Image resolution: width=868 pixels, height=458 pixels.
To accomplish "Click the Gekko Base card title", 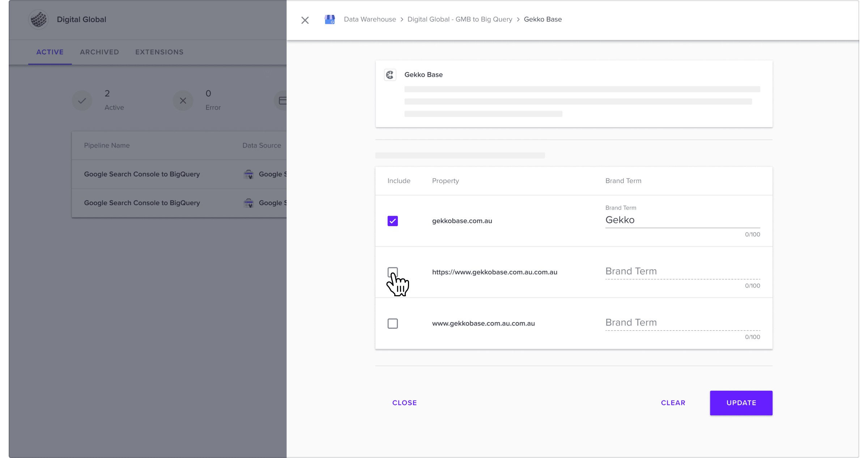I will (x=423, y=75).
